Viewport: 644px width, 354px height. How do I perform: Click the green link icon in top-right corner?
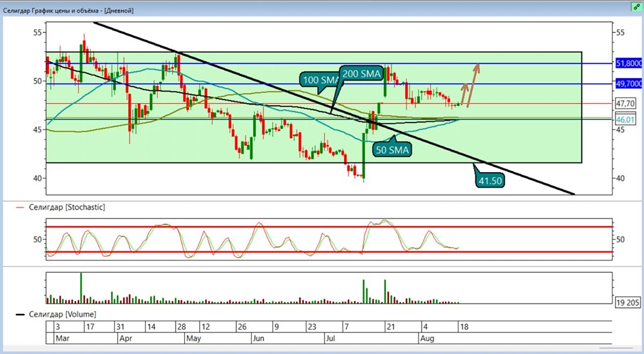pyautogui.click(x=637, y=6)
